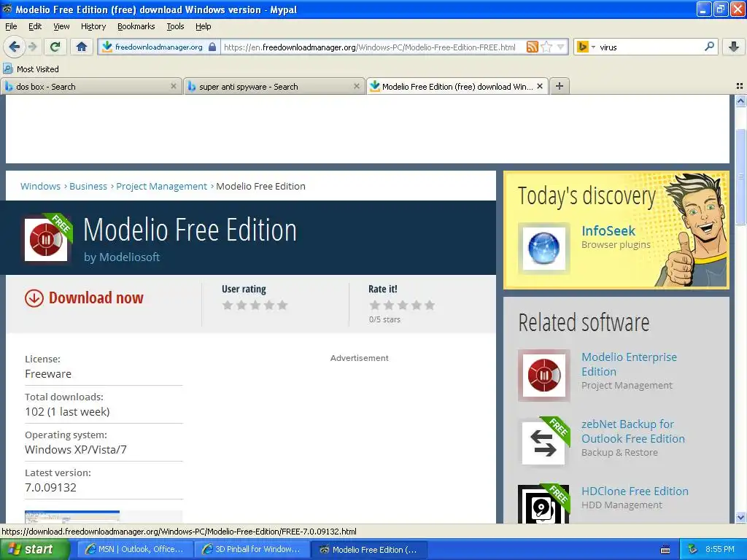Click the URL address field
Screen dimensions: 747x560
pyautogui.click(x=370, y=47)
